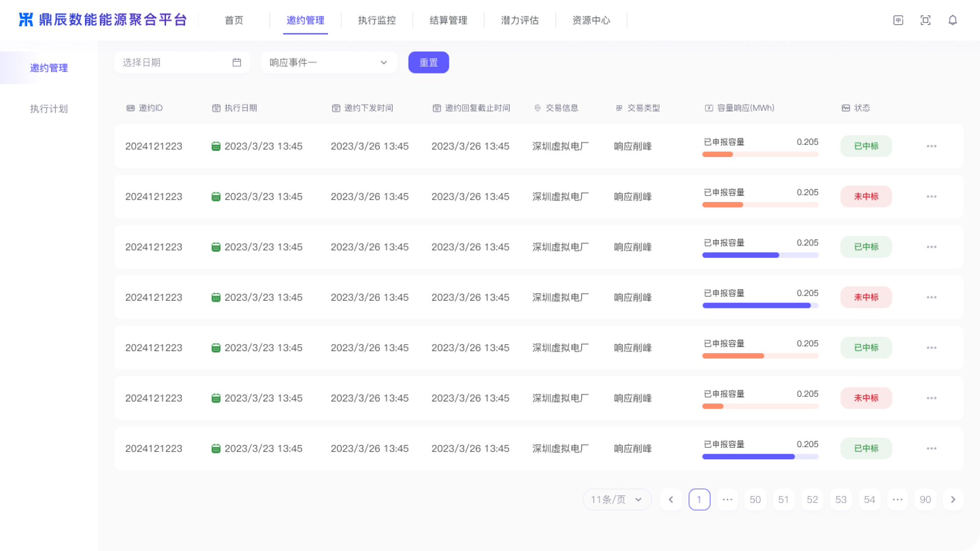The width and height of the screenshot is (980, 551).
Task: Open the 潜力评估 tab
Action: [520, 20]
